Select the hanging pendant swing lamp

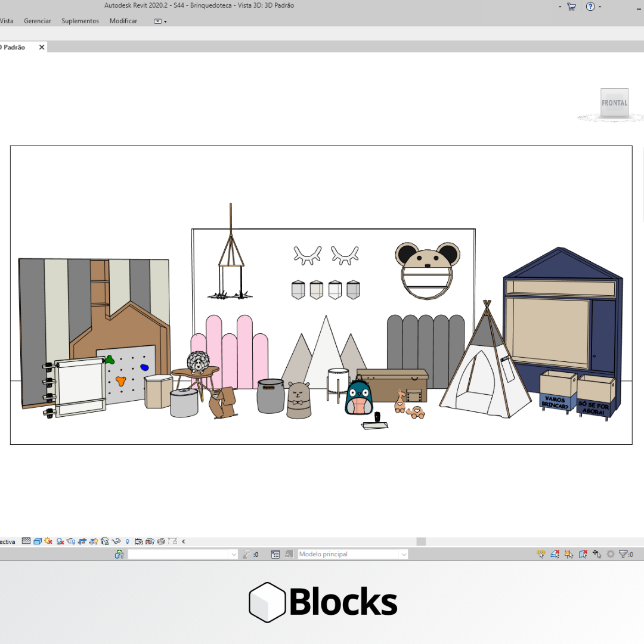[230, 250]
